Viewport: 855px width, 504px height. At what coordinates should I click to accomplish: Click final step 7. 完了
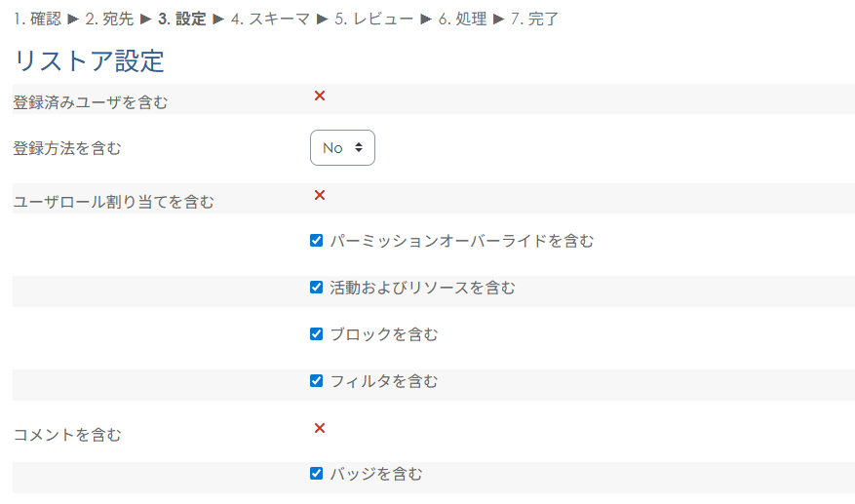click(x=534, y=19)
